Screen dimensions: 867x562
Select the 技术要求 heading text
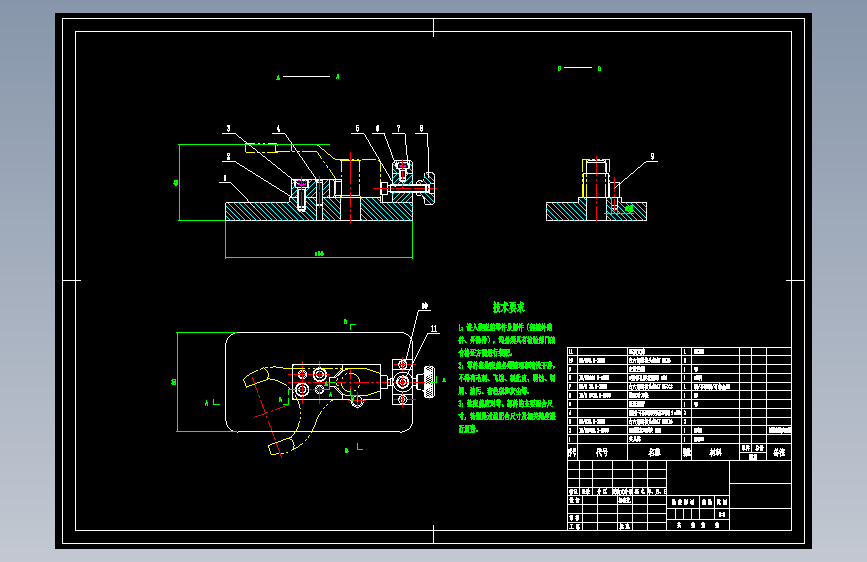point(508,307)
